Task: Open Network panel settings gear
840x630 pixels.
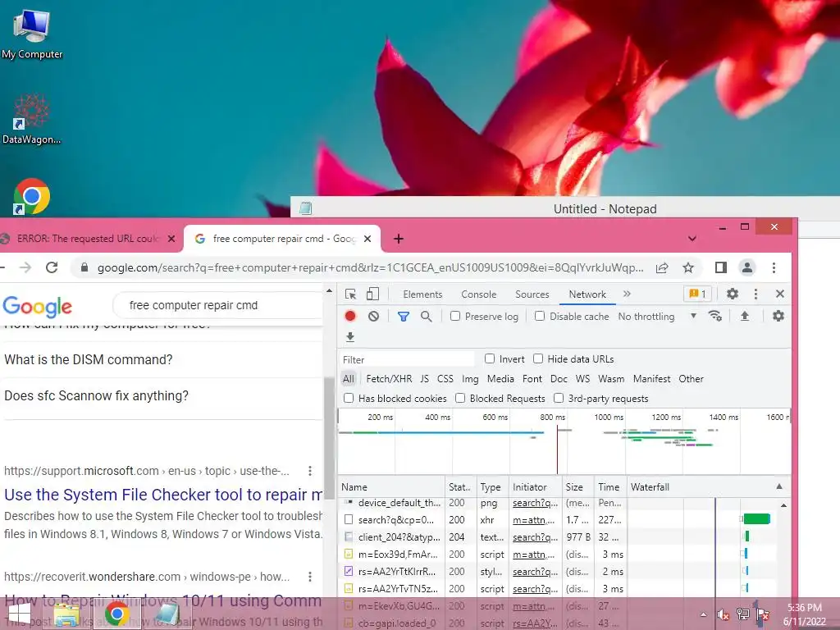Action: (x=778, y=316)
